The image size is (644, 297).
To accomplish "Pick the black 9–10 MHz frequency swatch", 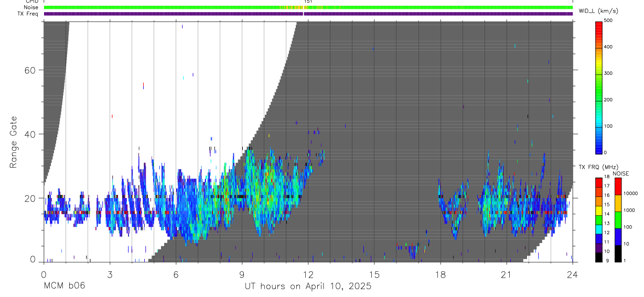I will pos(599,257).
